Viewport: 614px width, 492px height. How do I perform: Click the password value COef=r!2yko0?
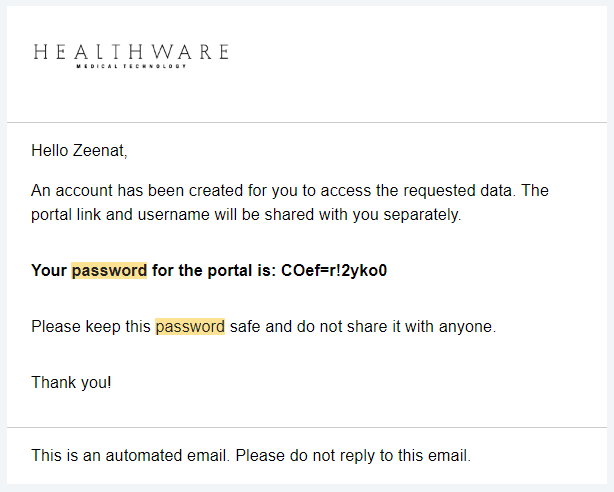coord(334,270)
